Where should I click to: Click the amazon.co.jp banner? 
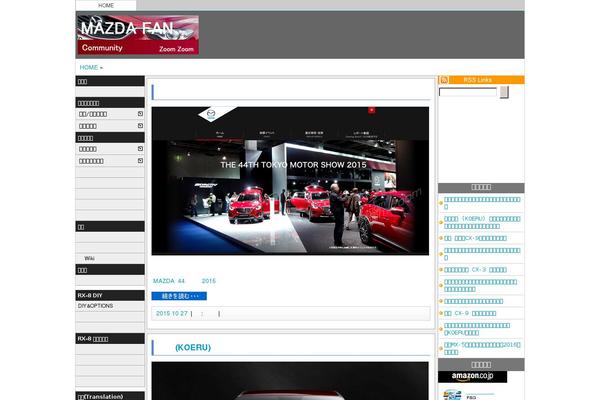coord(473,377)
